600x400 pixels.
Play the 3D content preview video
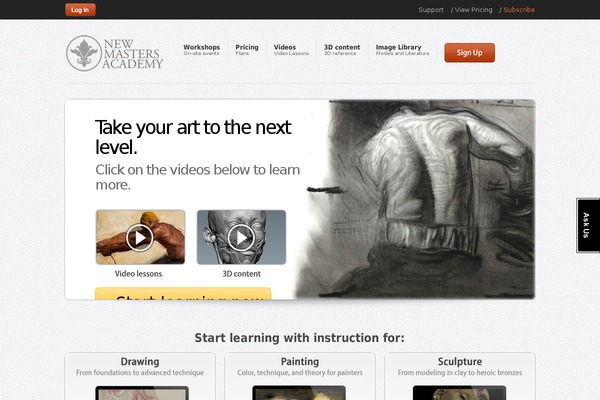pyautogui.click(x=241, y=237)
